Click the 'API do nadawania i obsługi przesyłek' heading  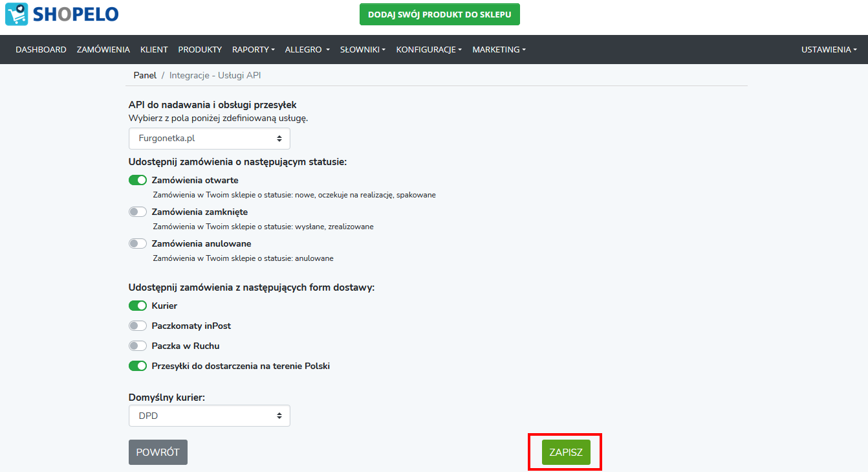(213, 105)
